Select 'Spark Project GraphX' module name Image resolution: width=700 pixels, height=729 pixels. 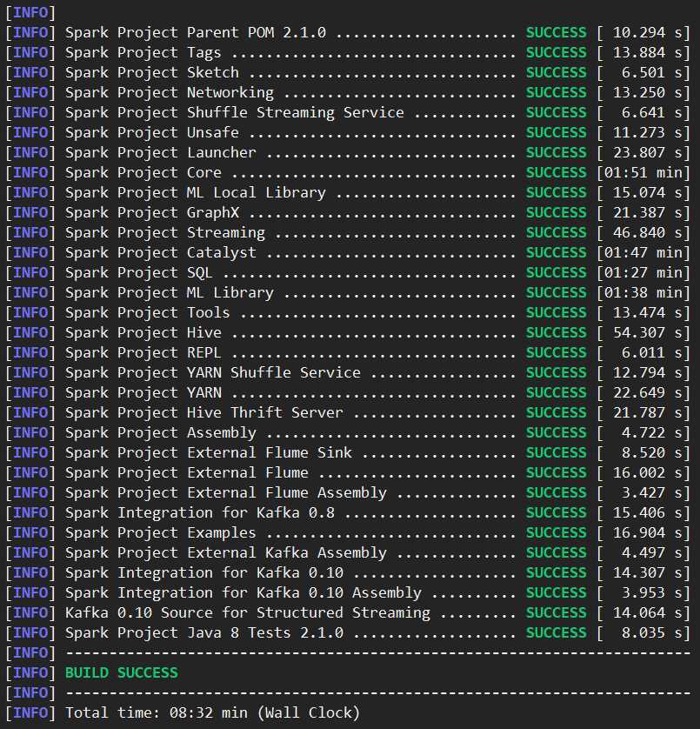click(152, 213)
